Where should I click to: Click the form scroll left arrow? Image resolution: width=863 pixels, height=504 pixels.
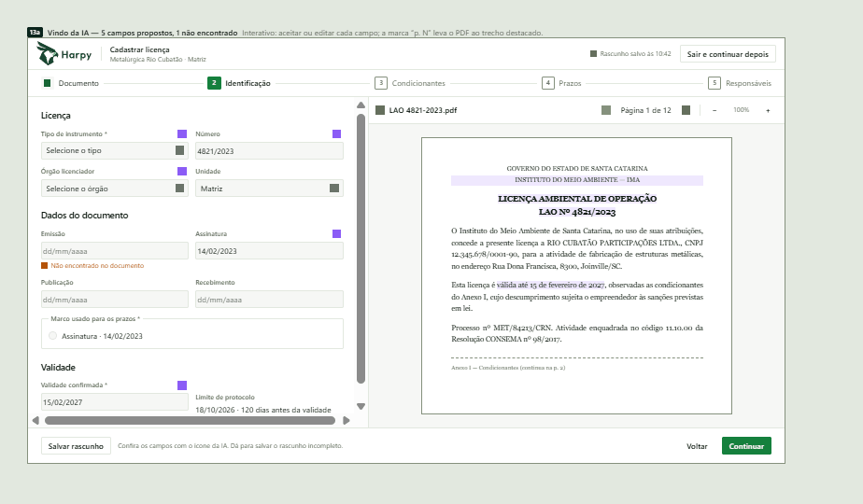(35, 420)
